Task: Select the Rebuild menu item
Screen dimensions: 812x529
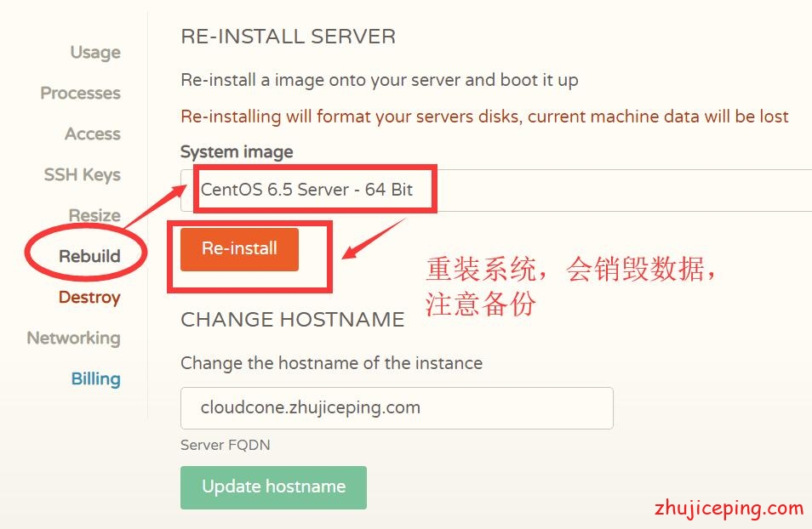Action: (89, 256)
